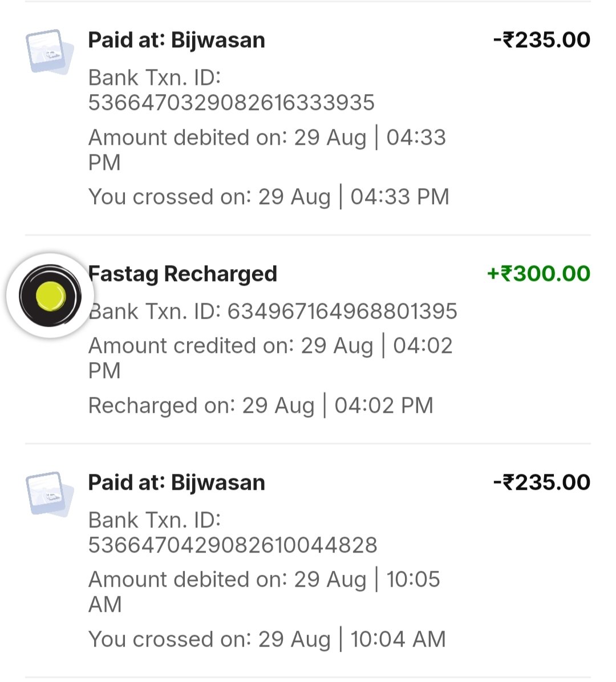
Task: Tap 'You crossed on: 29 Aug | 10:04 AM'
Action: coord(267,639)
